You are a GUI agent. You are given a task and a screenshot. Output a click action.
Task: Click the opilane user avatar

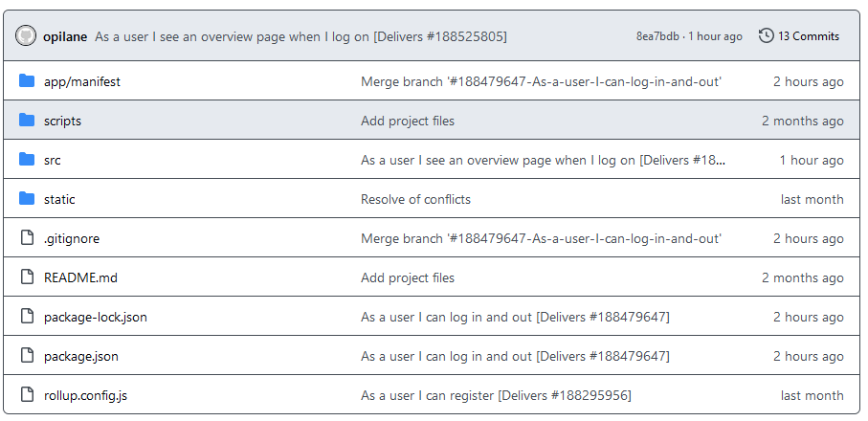click(x=26, y=36)
